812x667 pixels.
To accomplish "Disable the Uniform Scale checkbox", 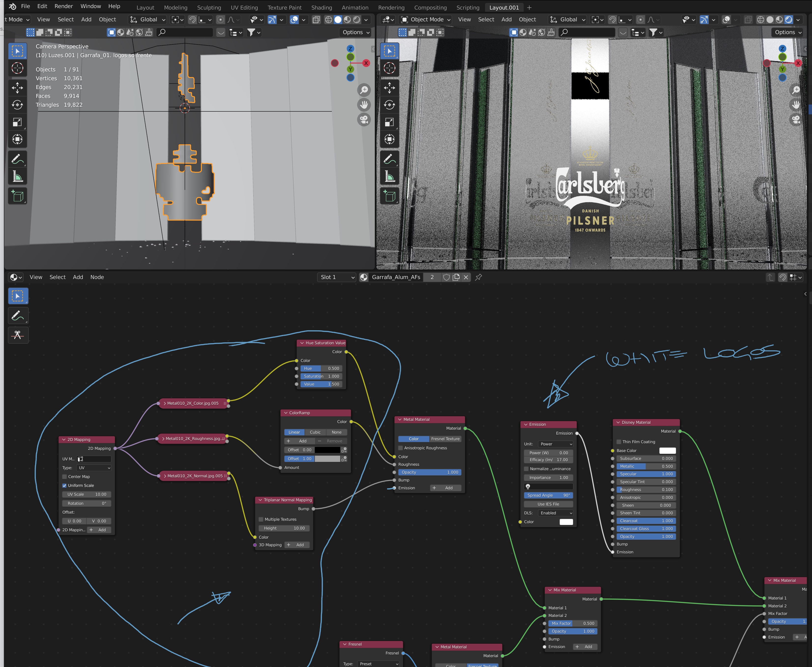I will [x=65, y=485].
